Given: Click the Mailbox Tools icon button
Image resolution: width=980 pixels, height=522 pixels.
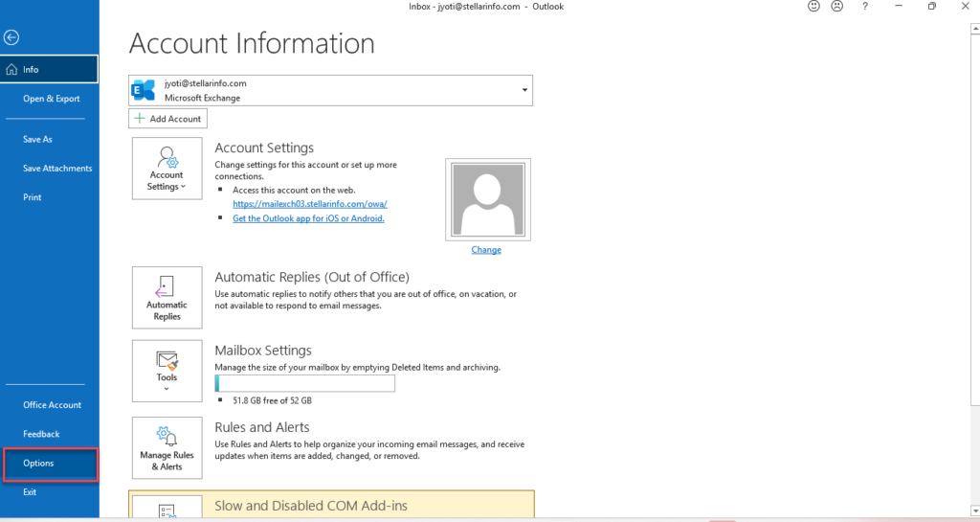Looking at the screenshot, I should pyautogui.click(x=167, y=370).
